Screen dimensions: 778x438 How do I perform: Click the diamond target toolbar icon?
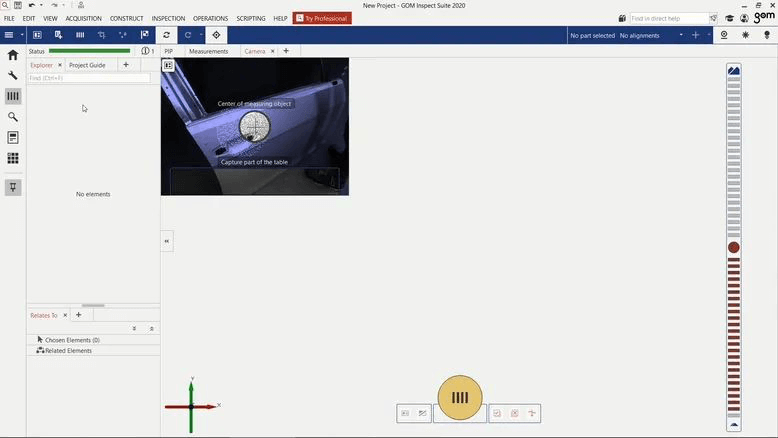pyautogui.click(x=216, y=35)
